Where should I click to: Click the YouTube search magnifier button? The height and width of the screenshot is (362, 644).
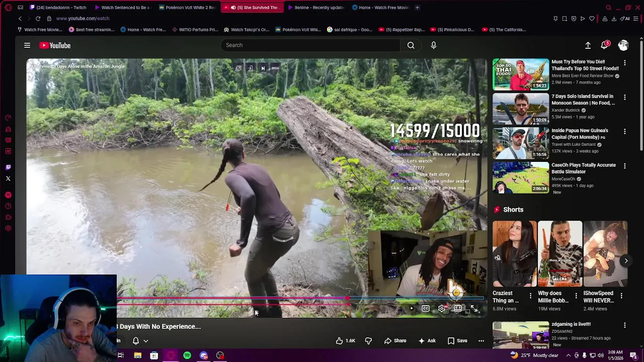tap(411, 45)
